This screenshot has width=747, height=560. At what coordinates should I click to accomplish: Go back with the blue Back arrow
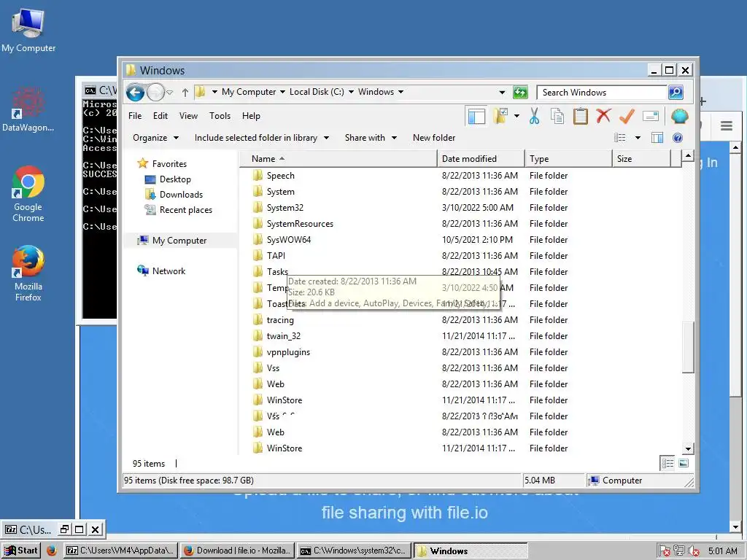pyautogui.click(x=135, y=92)
